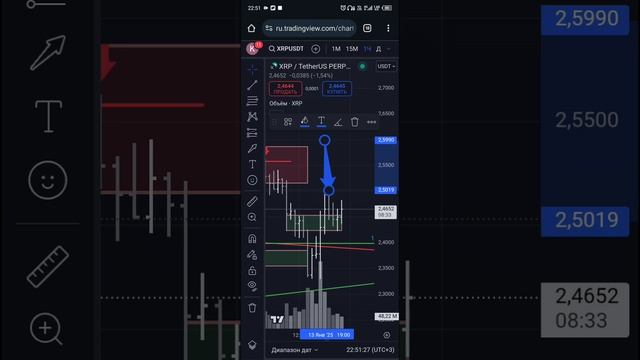Viewport: 640px width, 360px height.
Task: Click sidebar trash to remove drawings
Action: tap(252, 308)
